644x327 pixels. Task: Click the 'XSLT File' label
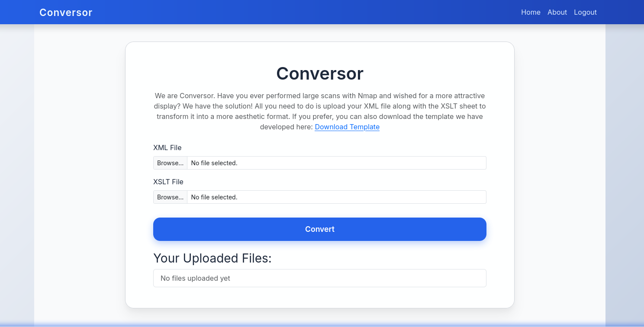[x=168, y=182]
